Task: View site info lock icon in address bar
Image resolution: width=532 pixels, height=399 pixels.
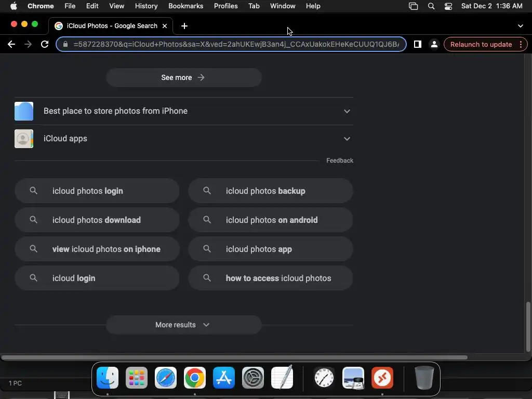Action: (65, 45)
